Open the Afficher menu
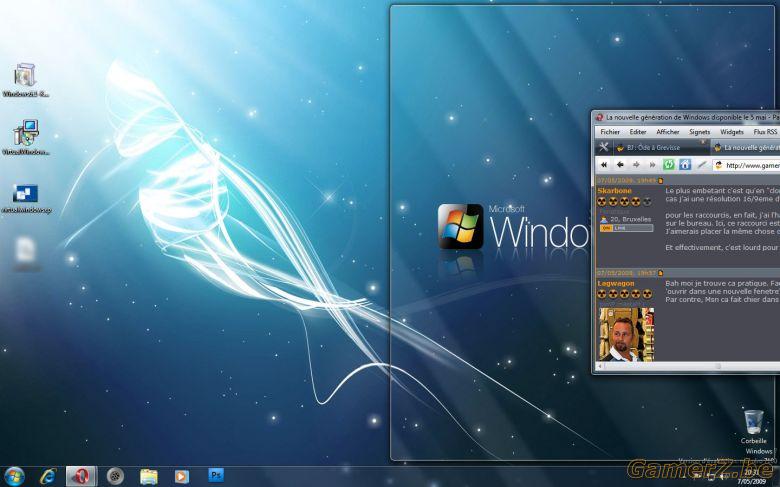Image resolution: width=780 pixels, height=487 pixels. 668,132
